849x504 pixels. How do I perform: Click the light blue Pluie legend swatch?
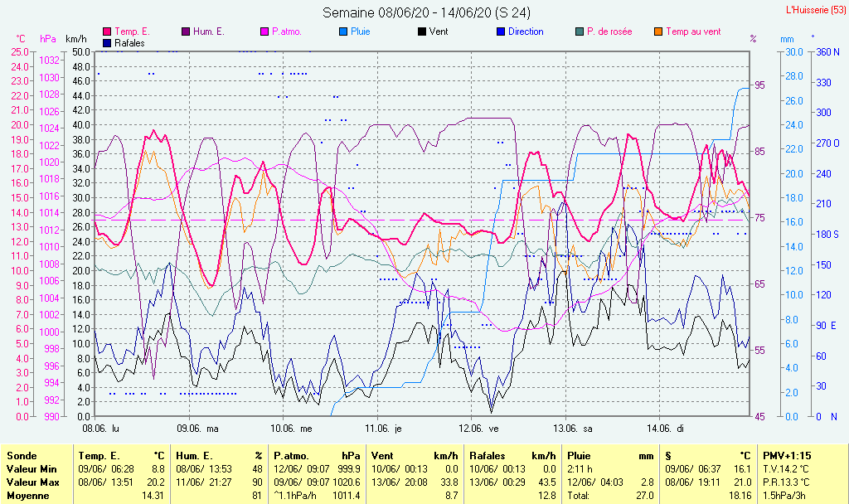(343, 32)
